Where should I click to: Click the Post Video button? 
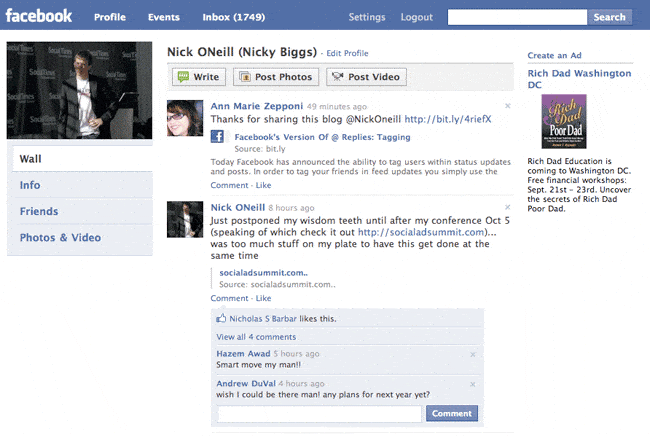click(x=366, y=77)
